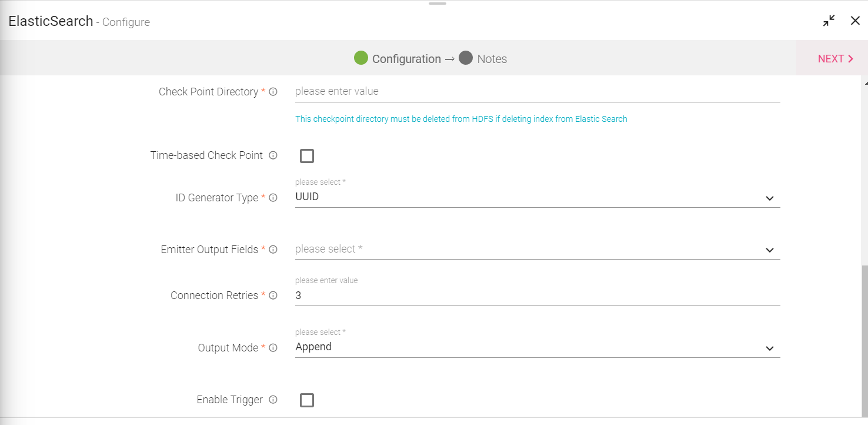Click the Connection Retries value field
This screenshot has height=425, width=868.
click(x=537, y=295)
